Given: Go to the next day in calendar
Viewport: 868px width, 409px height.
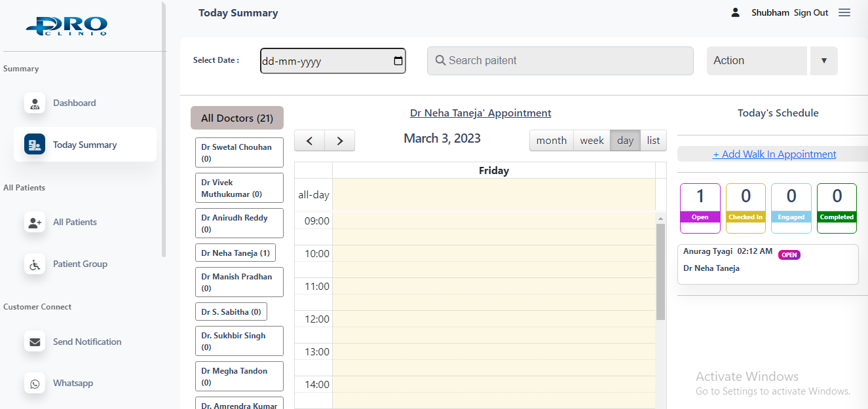Looking at the screenshot, I should tap(339, 141).
